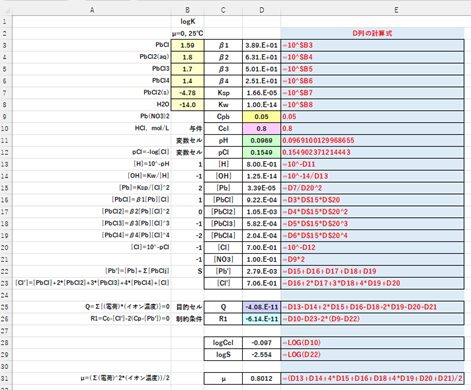Select the red text 0.154902371214443

(316, 152)
